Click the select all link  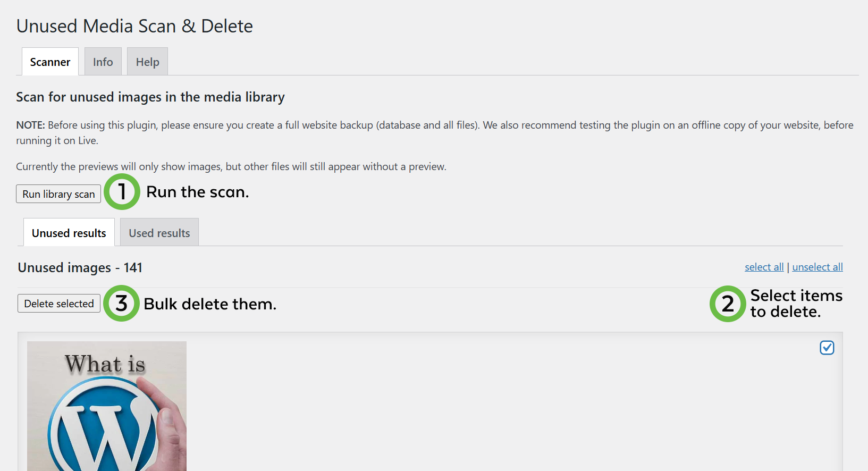point(764,267)
